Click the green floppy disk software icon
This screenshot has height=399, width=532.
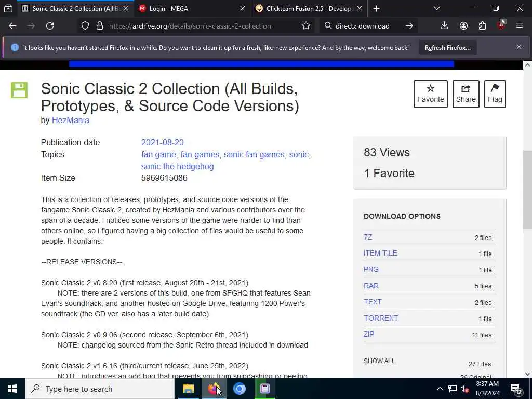click(19, 90)
